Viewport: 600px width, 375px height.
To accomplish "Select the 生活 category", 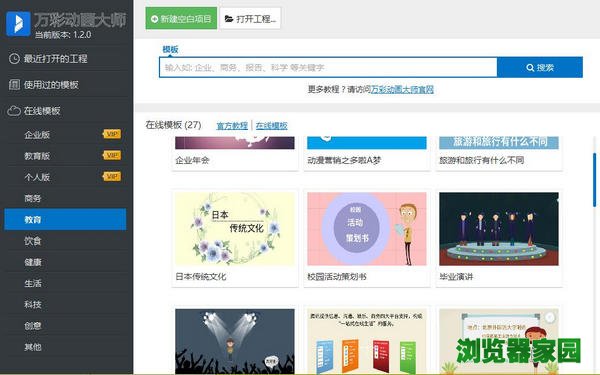I will [x=65, y=283].
